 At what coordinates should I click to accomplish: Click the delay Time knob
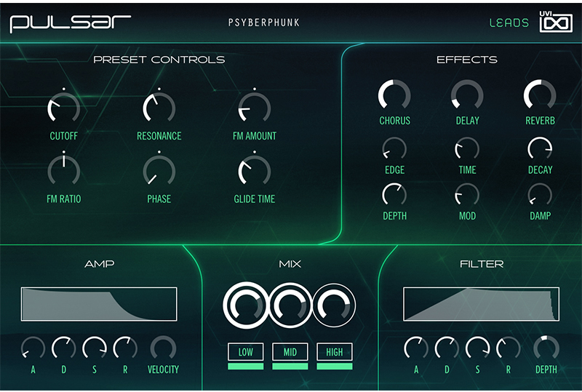(467, 149)
